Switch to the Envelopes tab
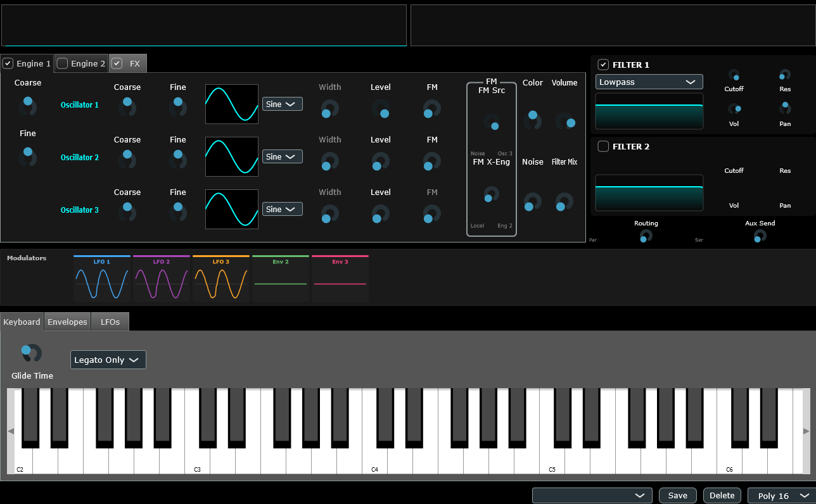The width and height of the screenshot is (816, 504). 68,322
